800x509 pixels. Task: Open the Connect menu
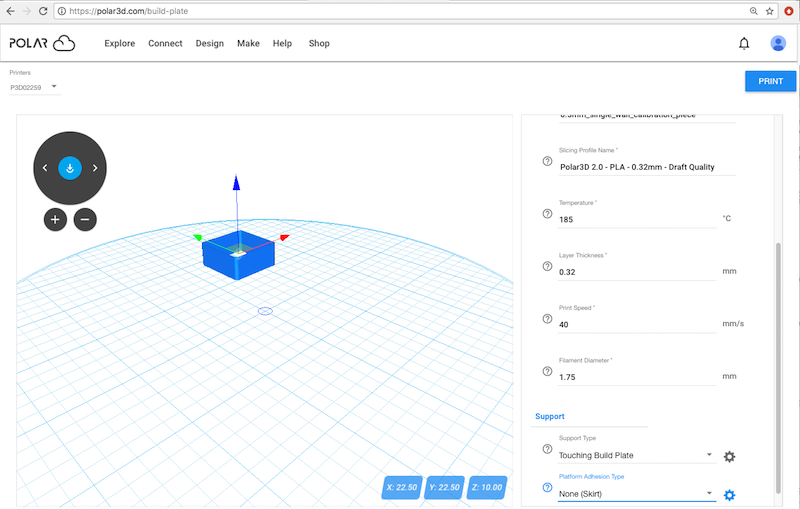tap(165, 43)
